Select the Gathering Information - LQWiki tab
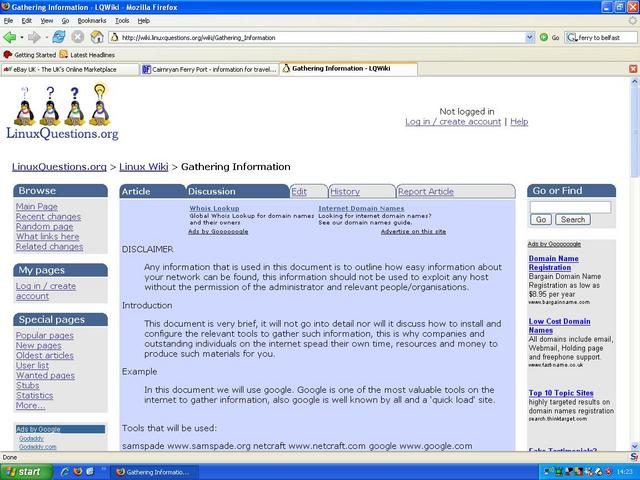 click(x=349, y=69)
